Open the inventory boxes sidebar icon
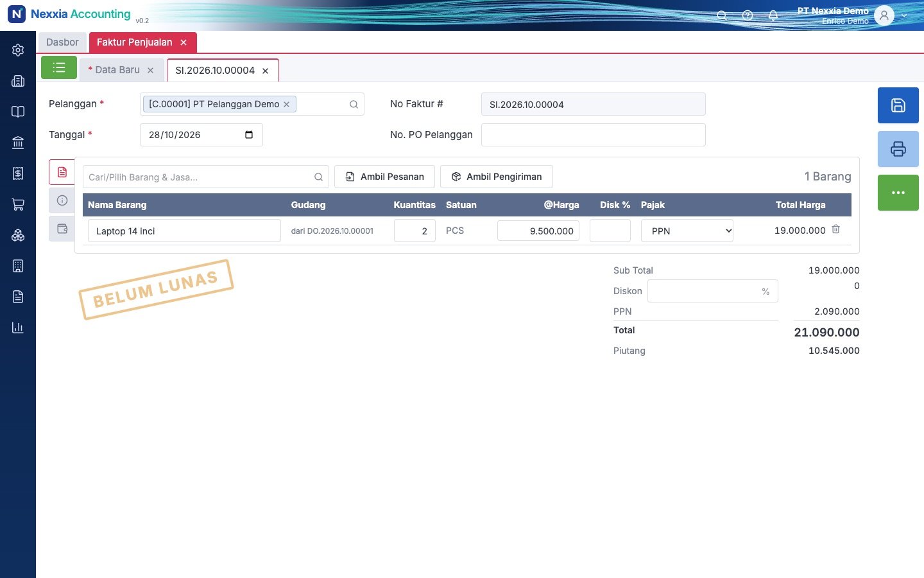This screenshot has height=578, width=924. [18, 235]
